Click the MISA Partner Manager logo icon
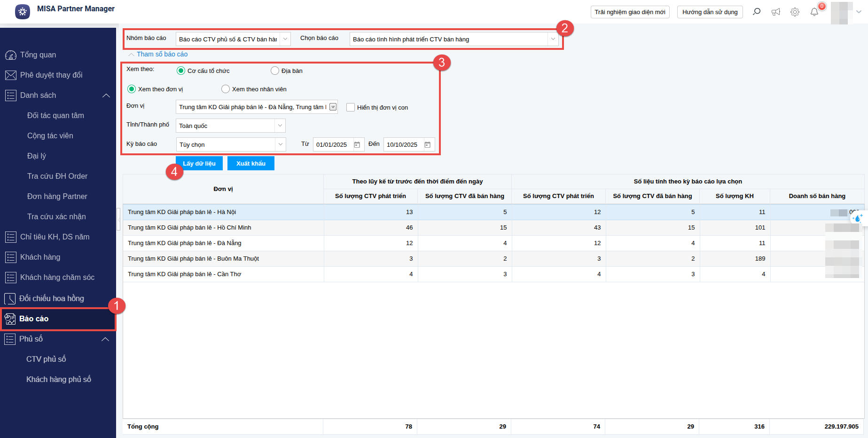868x438 pixels. [x=23, y=12]
